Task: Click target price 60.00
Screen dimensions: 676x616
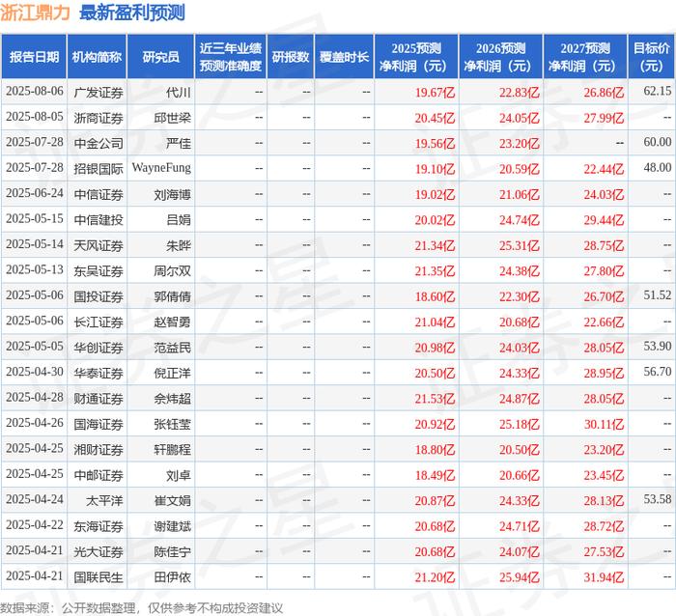Action: (x=658, y=142)
